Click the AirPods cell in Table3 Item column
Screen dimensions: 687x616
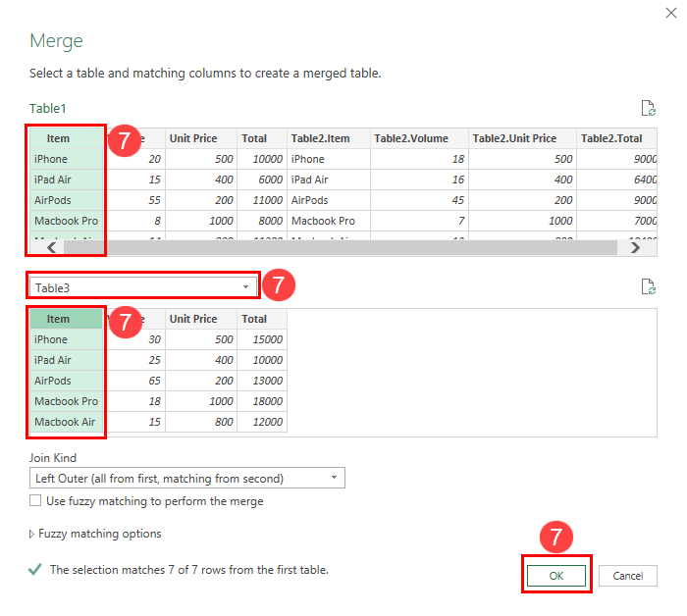[x=66, y=381]
